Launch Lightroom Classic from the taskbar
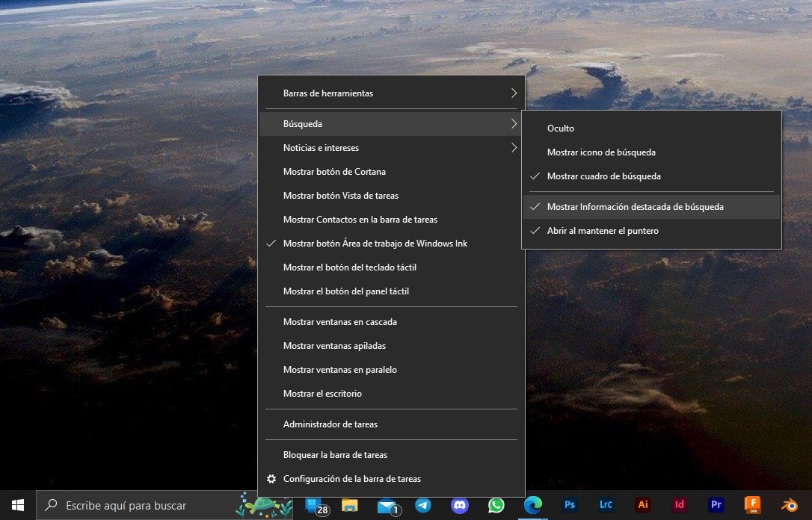The width and height of the screenshot is (812, 520). click(x=606, y=505)
